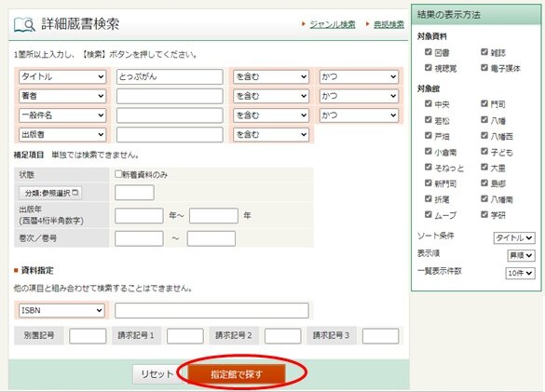Viewport: 545px width, 392px height.
Task: Uncheck the 八幡南 library checkbox
Action: coord(484,198)
